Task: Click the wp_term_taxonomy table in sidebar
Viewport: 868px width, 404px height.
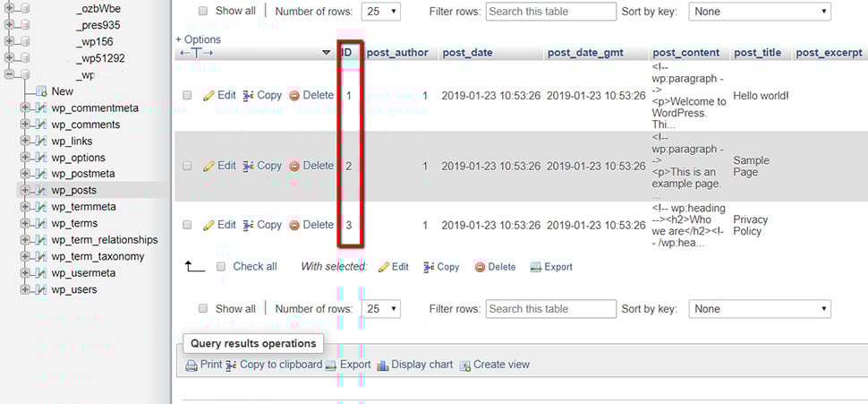Action: click(x=98, y=256)
